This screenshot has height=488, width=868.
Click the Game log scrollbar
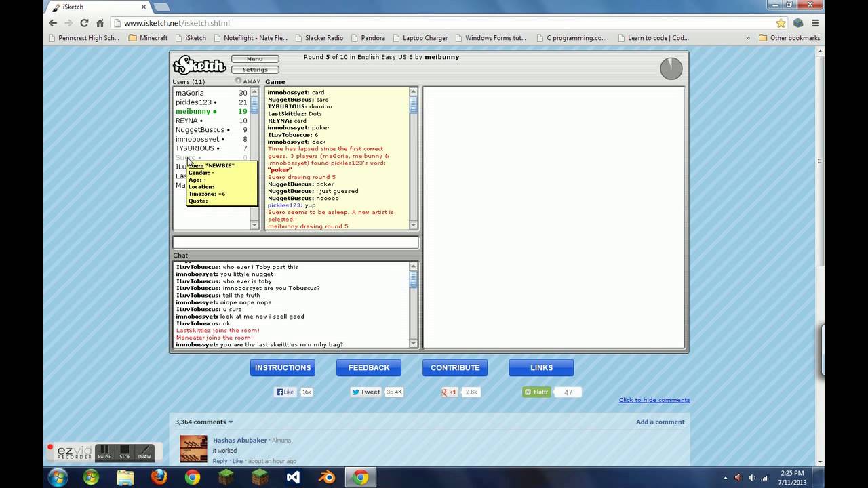pos(414,158)
